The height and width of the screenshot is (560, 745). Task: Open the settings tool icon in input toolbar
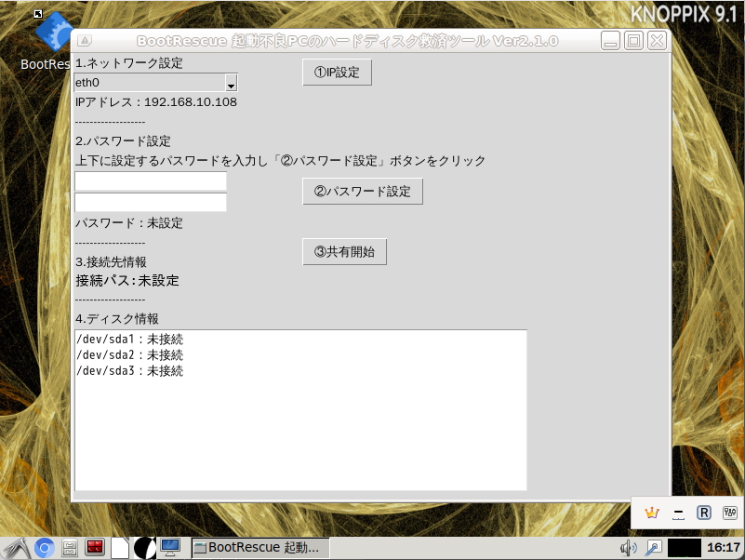pyautogui.click(x=730, y=513)
